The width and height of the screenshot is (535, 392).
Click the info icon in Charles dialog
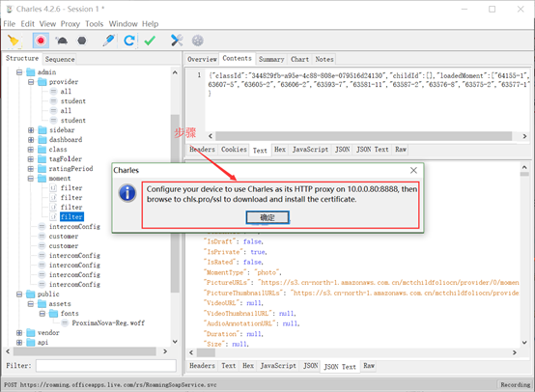(127, 193)
